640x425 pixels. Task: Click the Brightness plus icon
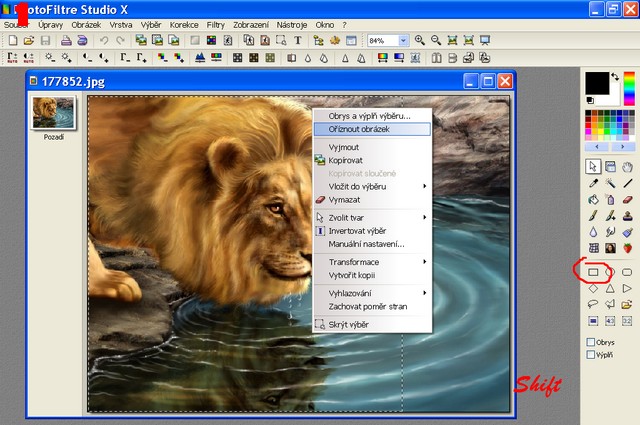coord(67,58)
